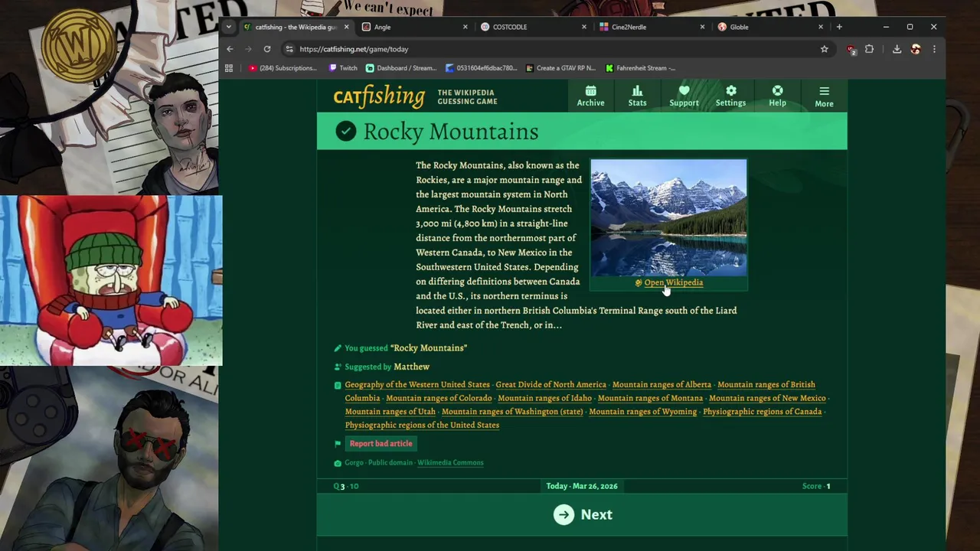The height and width of the screenshot is (551, 980).
Task: Open the Fahrenheit Stream bookmark
Action: click(x=641, y=68)
